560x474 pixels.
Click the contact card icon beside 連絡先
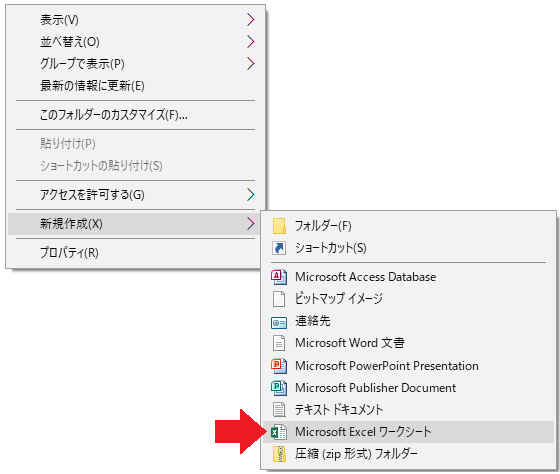pos(279,323)
